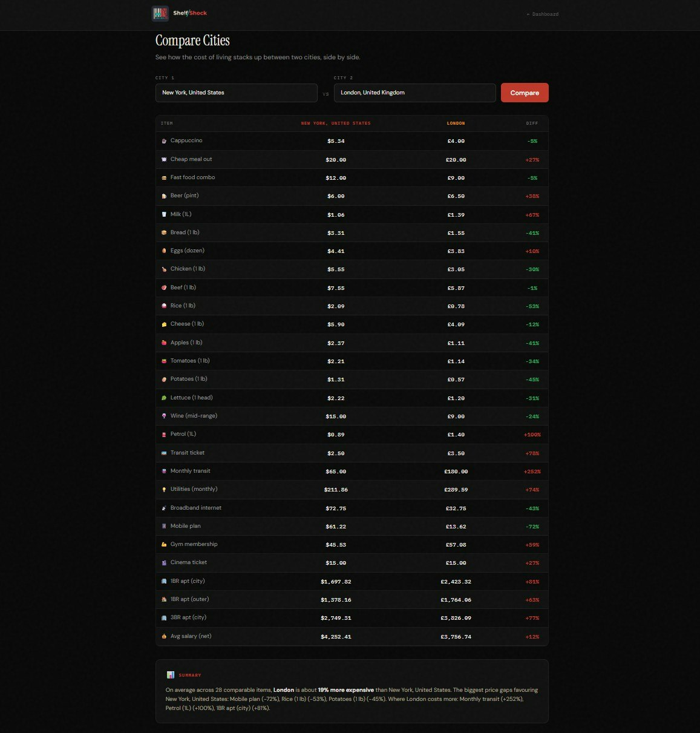Focus the City 1 input field
This screenshot has height=733, width=700.
236,93
